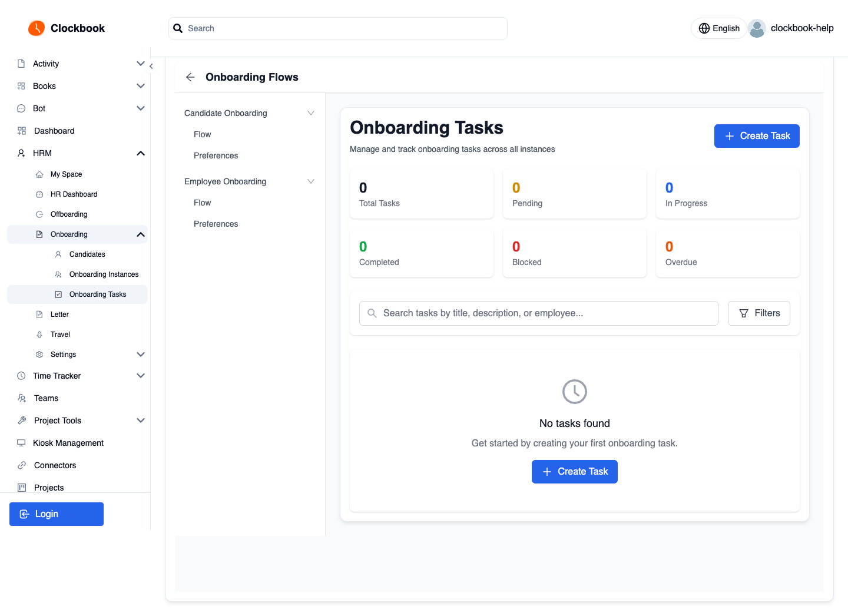Image resolution: width=848 pixels, height=616 pixels.
Task: Expand the Books menu chevron
Action: [x=141, y=86]
